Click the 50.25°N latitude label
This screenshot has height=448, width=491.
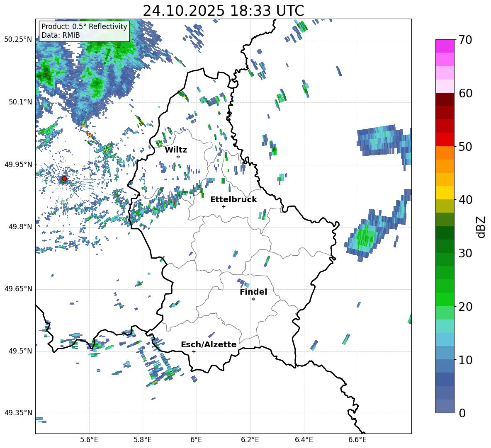(x=18, y=40)
